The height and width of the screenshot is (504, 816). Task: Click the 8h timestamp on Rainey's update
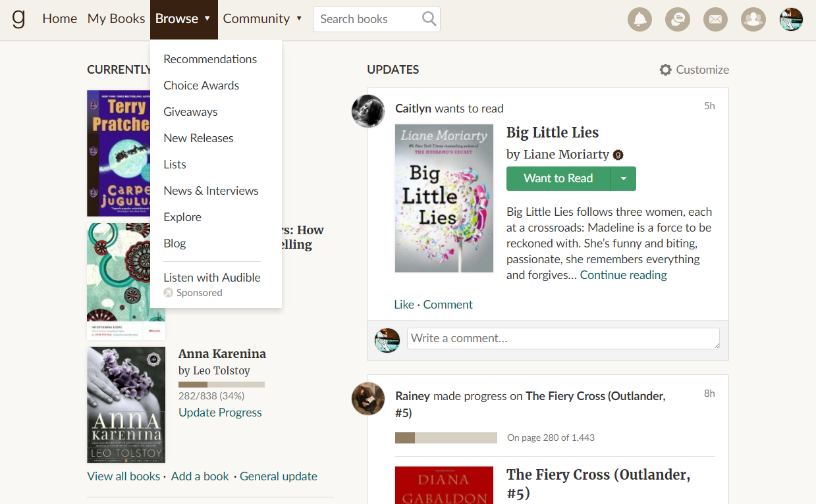(x=709, y=393)
